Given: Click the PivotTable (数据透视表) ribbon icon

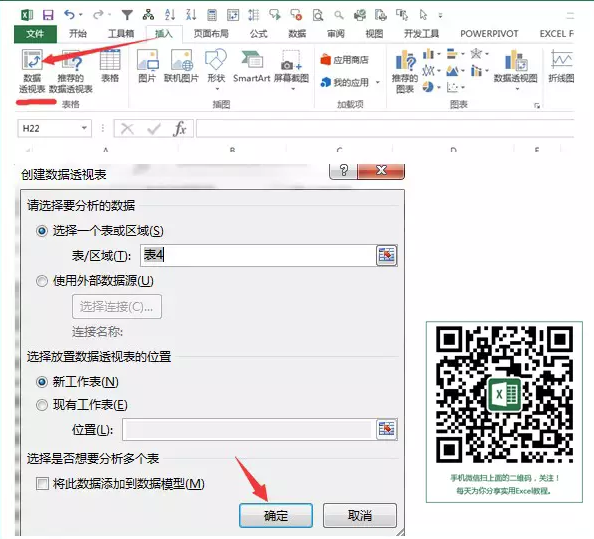Looking at the screenshot, I should pyautogui.click(x=32, y=71).
